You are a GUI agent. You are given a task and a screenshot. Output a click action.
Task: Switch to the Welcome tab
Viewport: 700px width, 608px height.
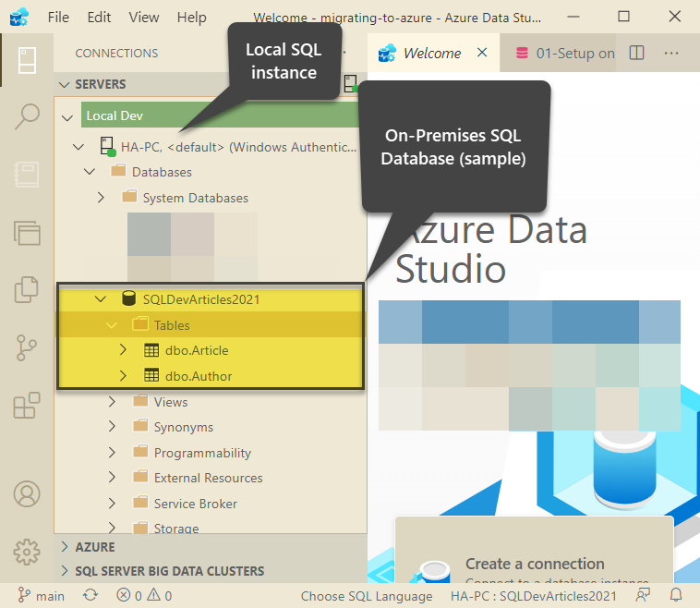point(432,54)
